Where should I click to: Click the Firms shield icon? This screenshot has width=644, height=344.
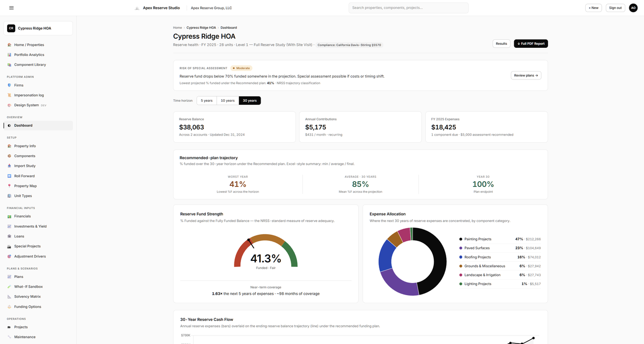10,85
